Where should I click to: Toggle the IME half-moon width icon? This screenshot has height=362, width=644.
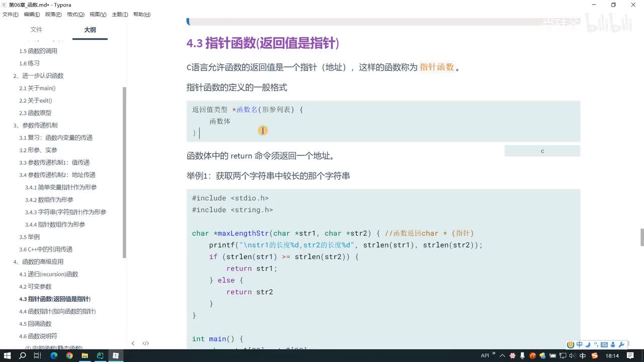coord(588,344)
